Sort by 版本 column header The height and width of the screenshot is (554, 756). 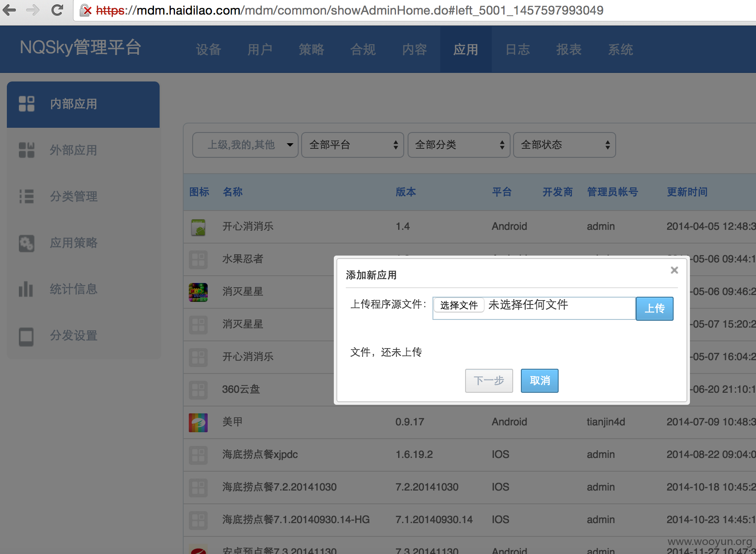tap(406, 192)
